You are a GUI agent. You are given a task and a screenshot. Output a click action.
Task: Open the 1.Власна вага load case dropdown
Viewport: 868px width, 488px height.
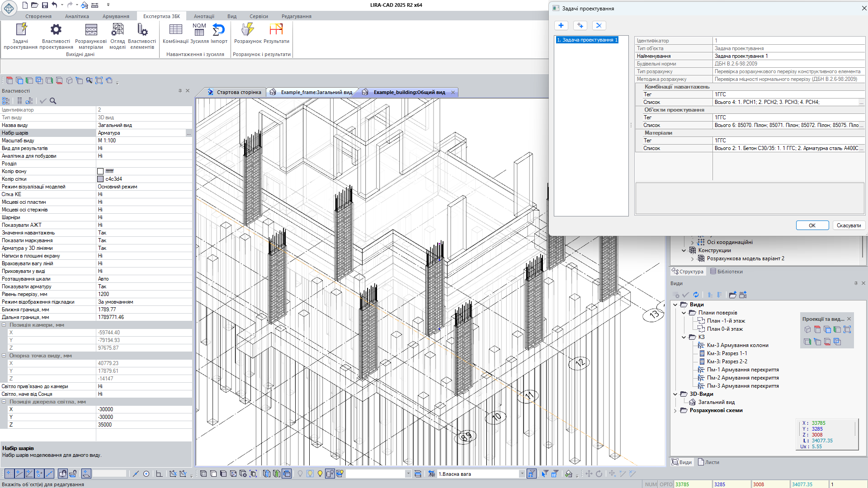coord(522,474)
